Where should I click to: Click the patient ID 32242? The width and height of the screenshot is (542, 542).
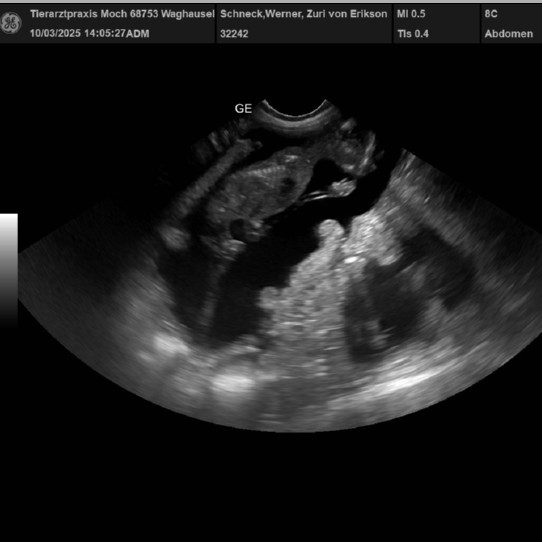234,34
